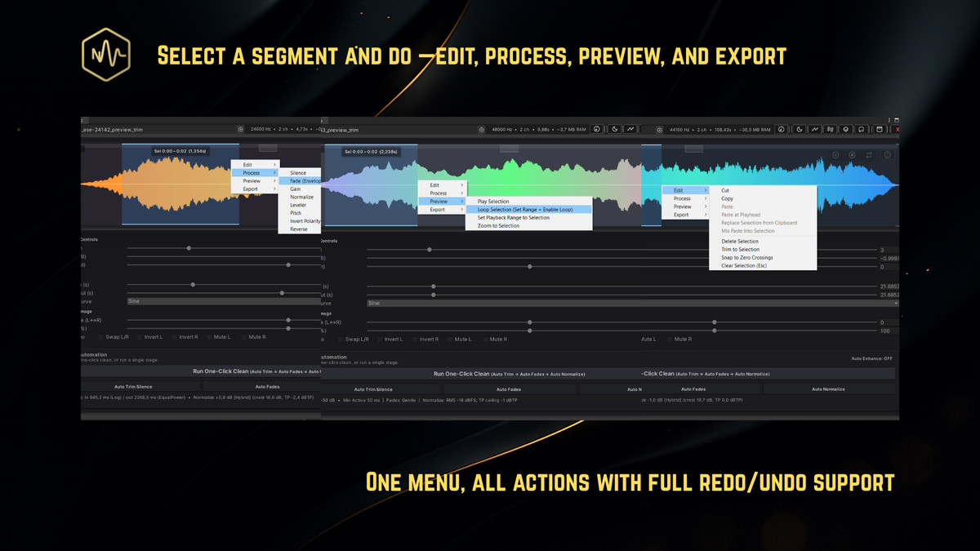
Task: Click the stop circle icon above the right waveform
Action: pyautogui.click(x=853, y=155)
